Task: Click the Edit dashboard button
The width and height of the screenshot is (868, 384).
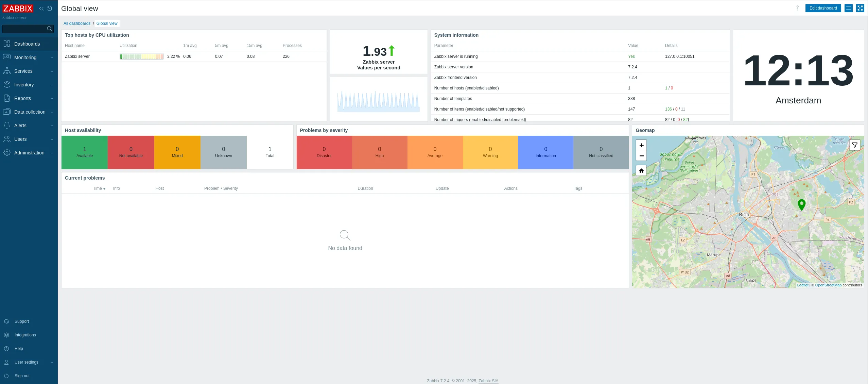Action: [823, 8]
